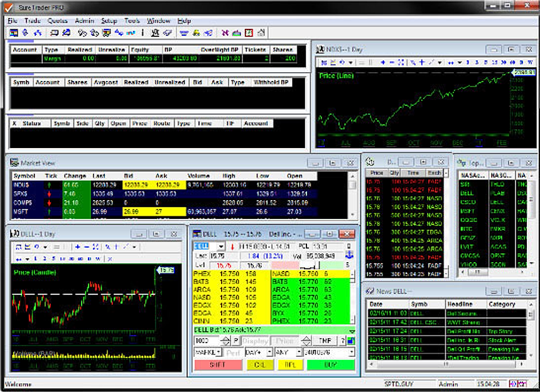540x392 pixels.
Task: Click the quantity stepper arrows
Action: (x=225, y=341)
